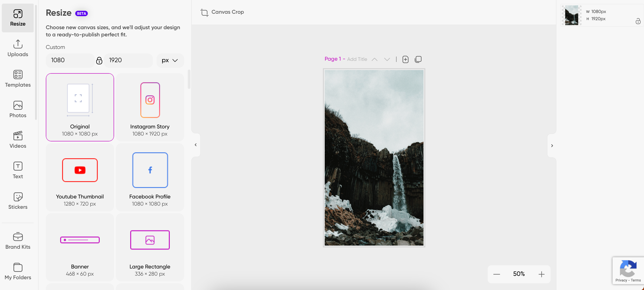Open the My Folders panel
Image resolution: width=644 pixels, height=290 pixels.
pos(18,271)
